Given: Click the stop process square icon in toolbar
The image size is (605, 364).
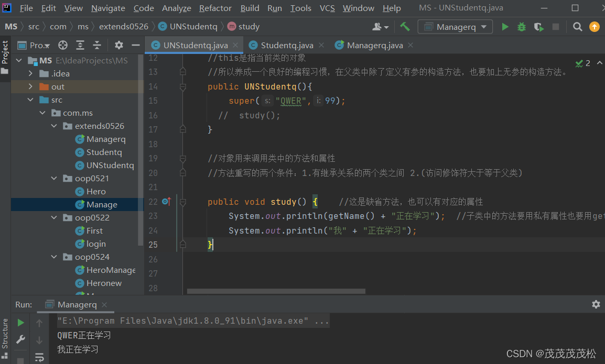Looking at the screenshot, I should pyautogui.click(x=556, y=27).
